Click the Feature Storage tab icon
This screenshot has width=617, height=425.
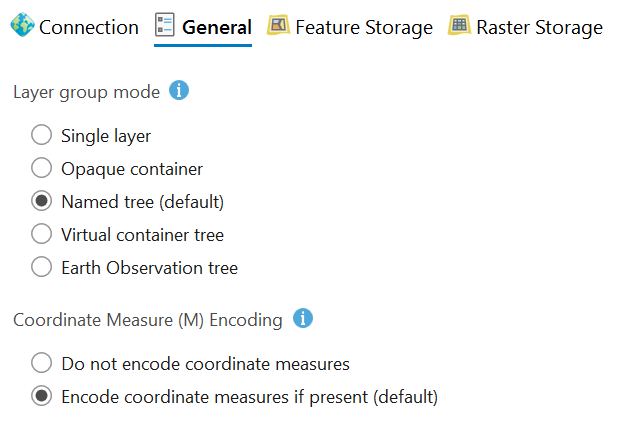pos(279,26)
